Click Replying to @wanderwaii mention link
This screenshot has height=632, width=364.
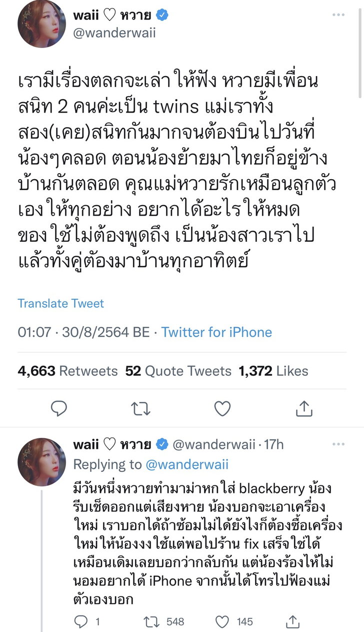[x=187, y=464]
